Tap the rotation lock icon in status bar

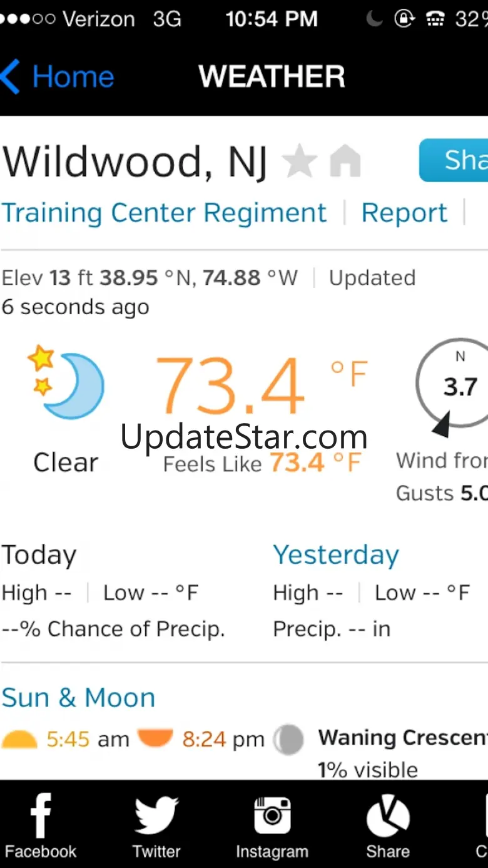405,19
